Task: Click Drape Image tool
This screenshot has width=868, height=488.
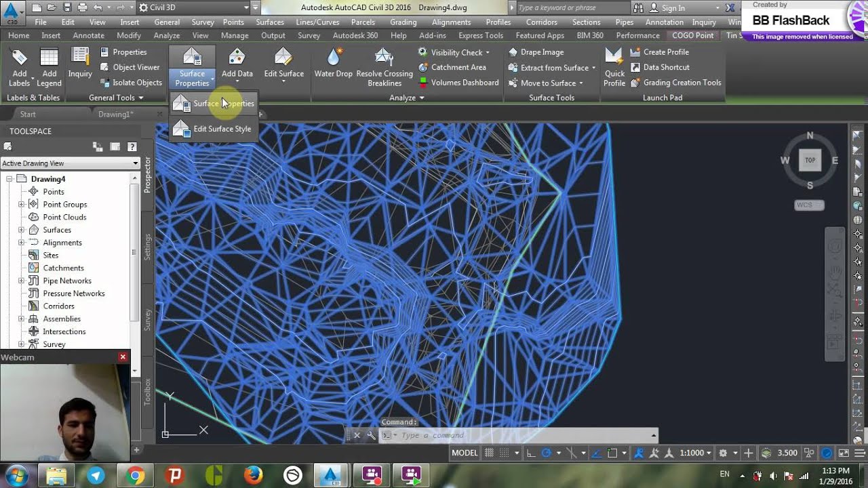Action: [536, 52]
